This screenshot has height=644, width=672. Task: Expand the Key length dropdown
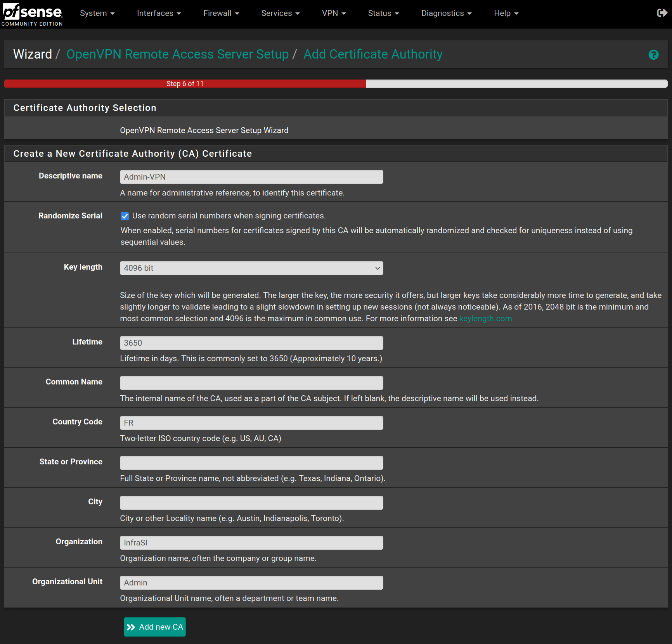click(251, 268)
